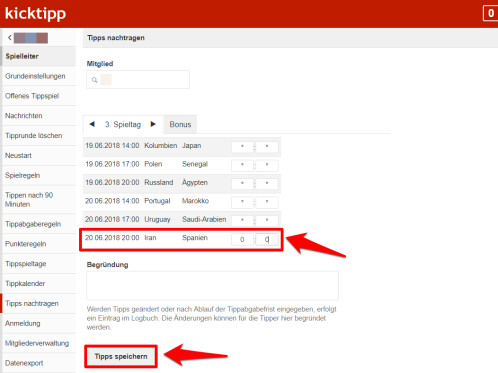498x373 pixels.
Task: Open the notification counter showing 0
Action: tap(490, 13)
